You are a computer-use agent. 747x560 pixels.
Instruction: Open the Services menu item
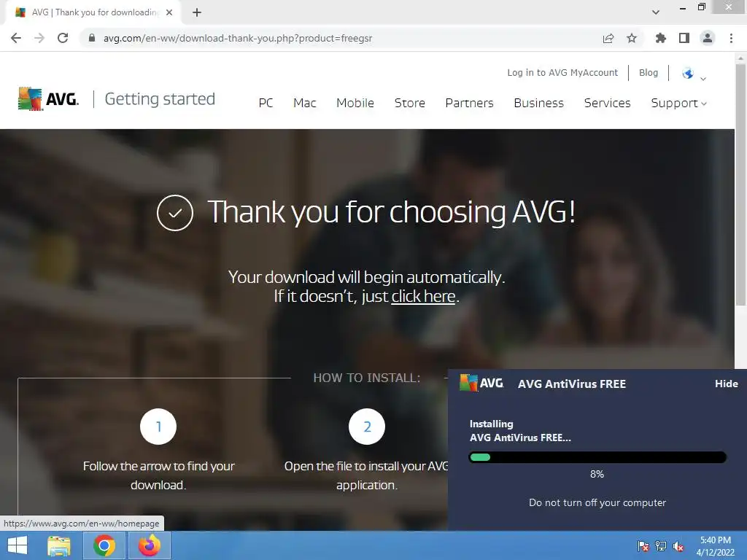pyautogui.click(x=608, y=103)
